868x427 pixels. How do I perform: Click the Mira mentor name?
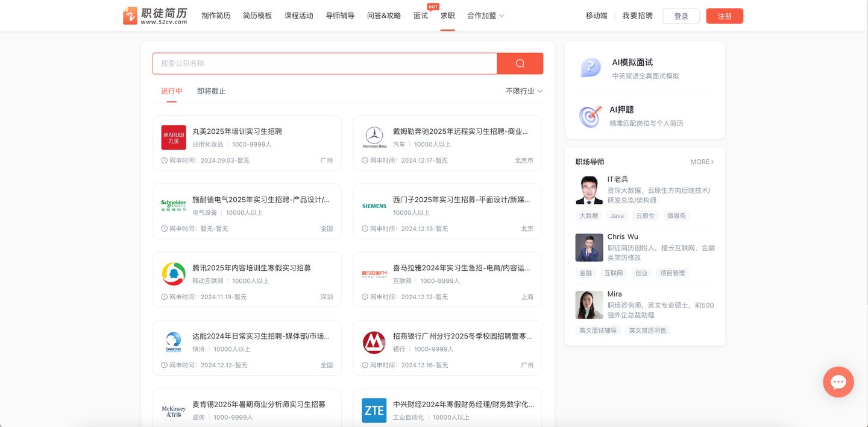point(615,294)
